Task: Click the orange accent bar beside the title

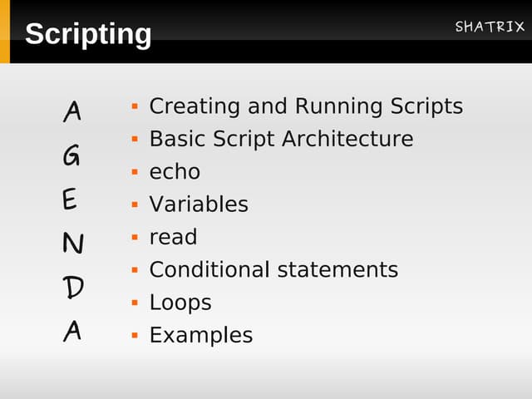Action: tap(5, 32)
